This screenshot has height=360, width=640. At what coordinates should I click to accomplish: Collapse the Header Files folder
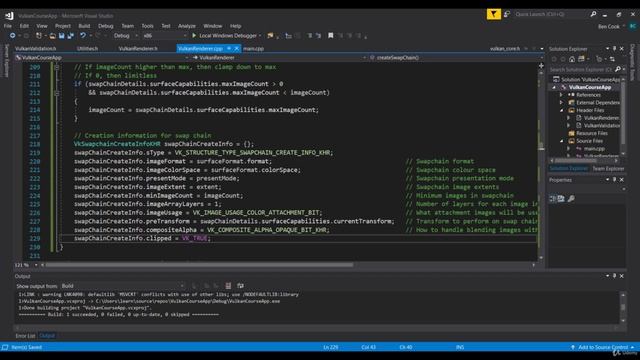(561, 110)
